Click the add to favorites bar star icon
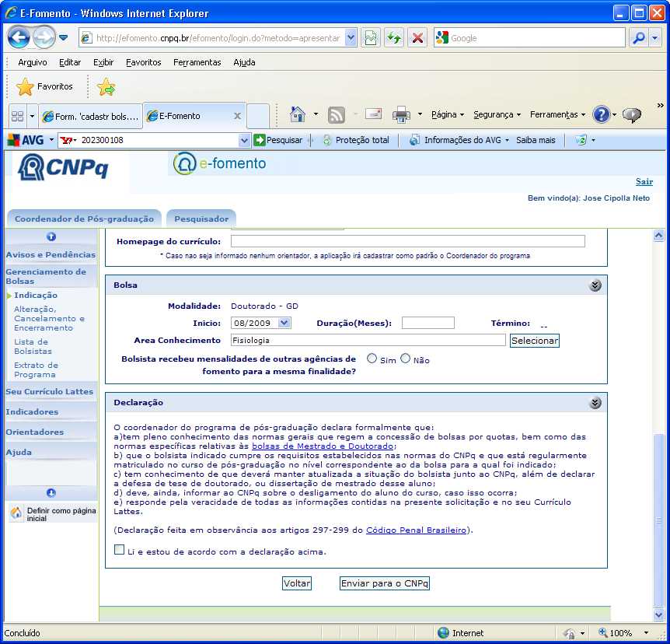Screen dimensions: 670x644 106,87
